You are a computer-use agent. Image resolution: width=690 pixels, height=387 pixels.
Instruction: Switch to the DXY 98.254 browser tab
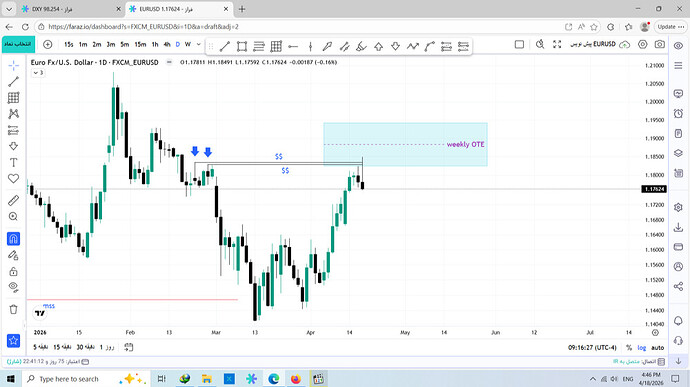pyautogui.click(x=70, y=9)
